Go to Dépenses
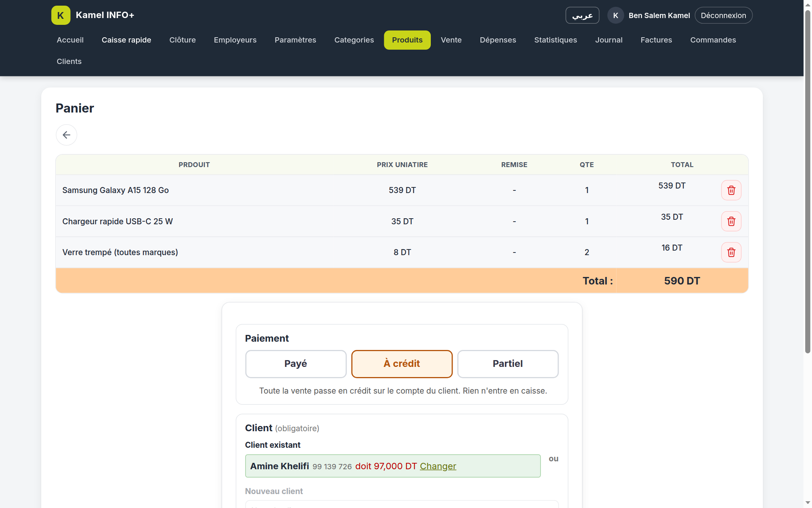 pos(498,40)
